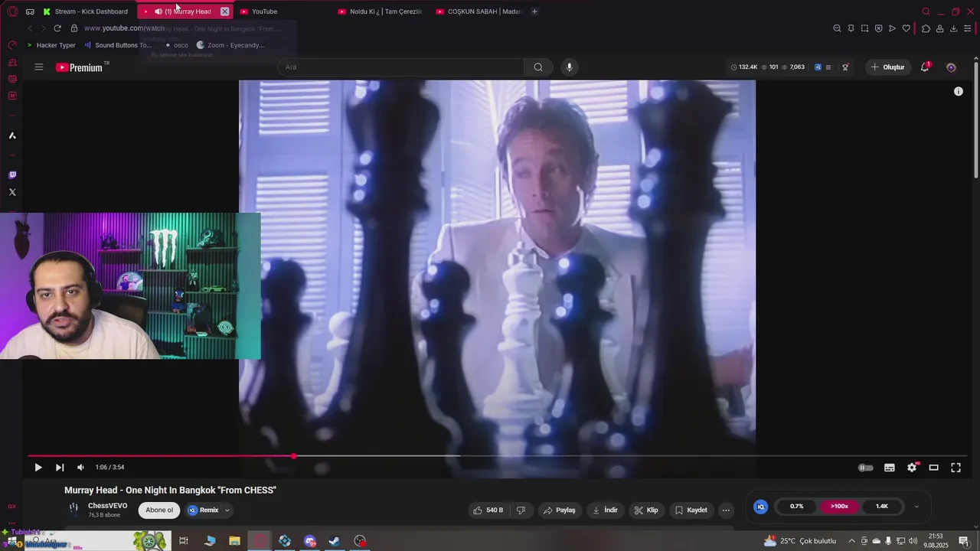Screen dimensions: 980x551
Task: Open the weather widget 25°C Çok bulutlu
Action: [x=800, y=541]
